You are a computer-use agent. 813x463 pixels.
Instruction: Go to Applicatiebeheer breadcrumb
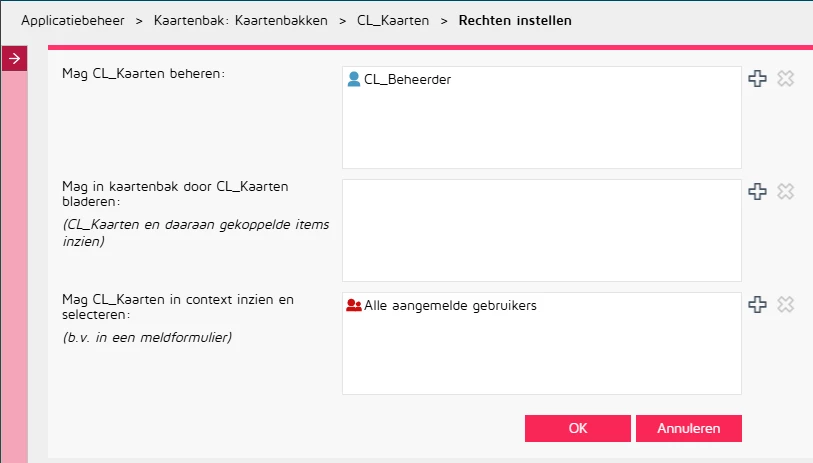73,21
